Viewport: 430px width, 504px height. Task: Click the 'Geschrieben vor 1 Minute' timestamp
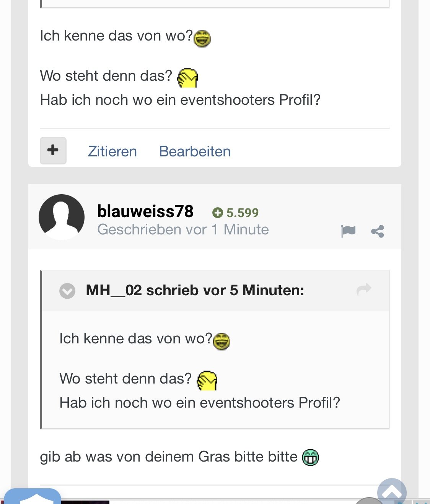[x=183, y=229]
